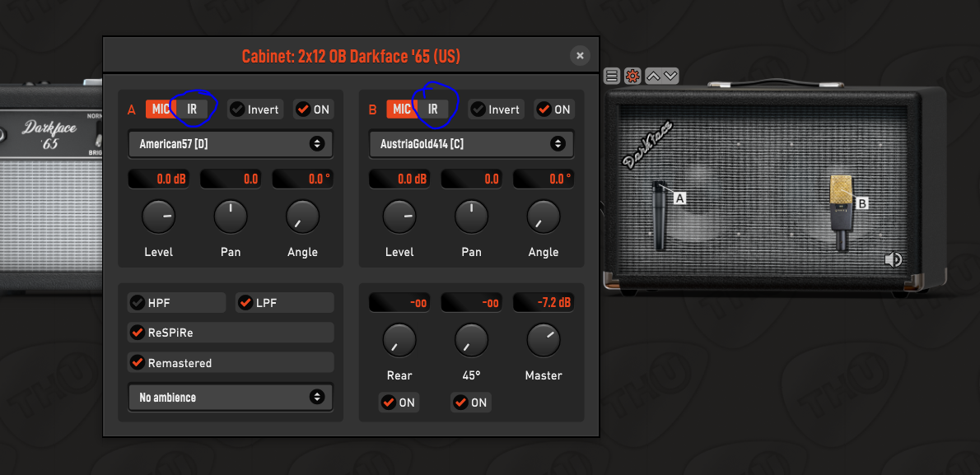This screenshot has height=475, width=980.
Task: Click channel A level value 0.0 dB
Action: [159, 179]
